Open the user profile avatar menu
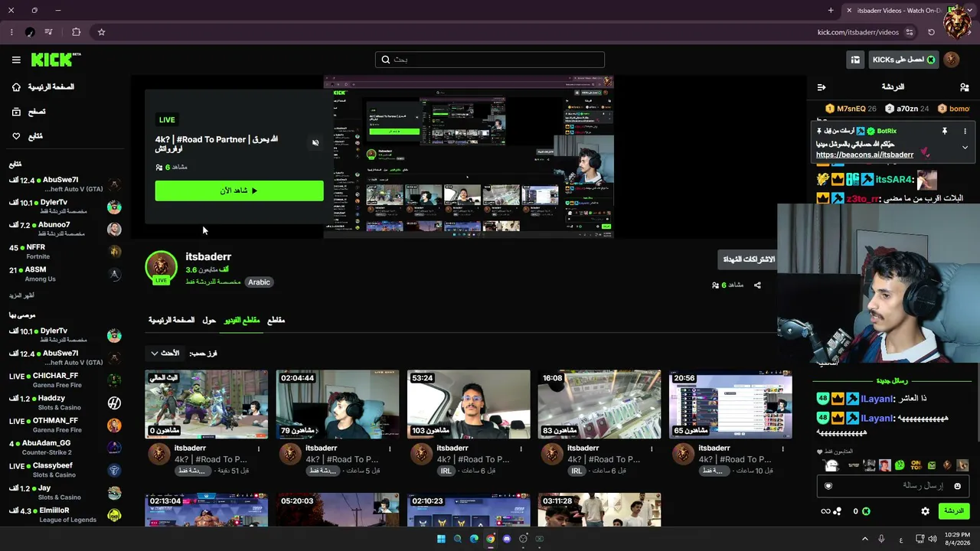 (952, 60)
